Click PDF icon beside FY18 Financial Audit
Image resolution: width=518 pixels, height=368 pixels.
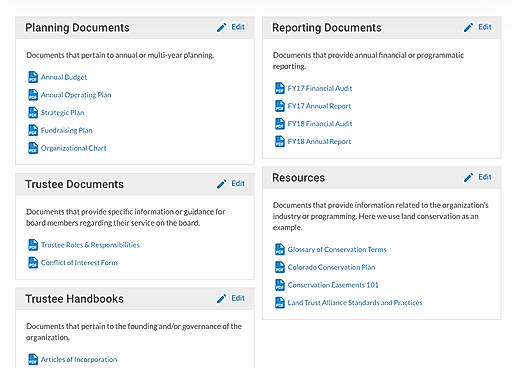pyautogui.click(x=280, y=123)
